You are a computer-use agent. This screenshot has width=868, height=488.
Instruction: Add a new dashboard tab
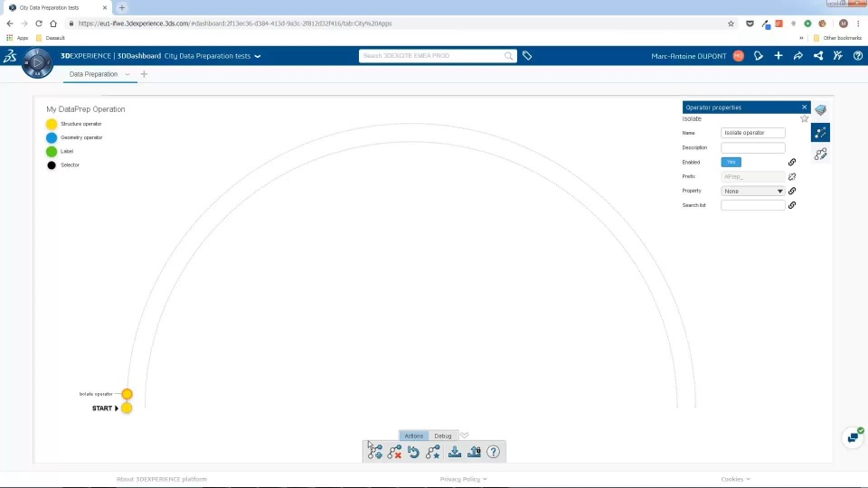coord(144,74)
